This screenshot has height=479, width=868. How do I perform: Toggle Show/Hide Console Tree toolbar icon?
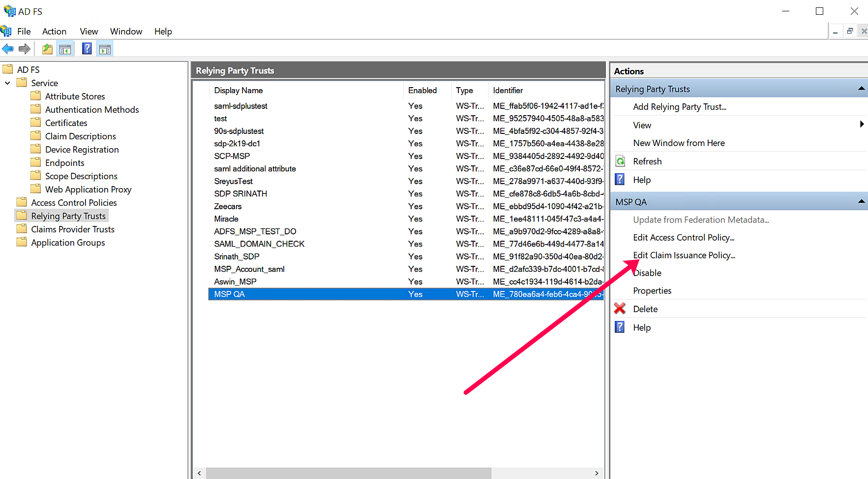(65, 49)
